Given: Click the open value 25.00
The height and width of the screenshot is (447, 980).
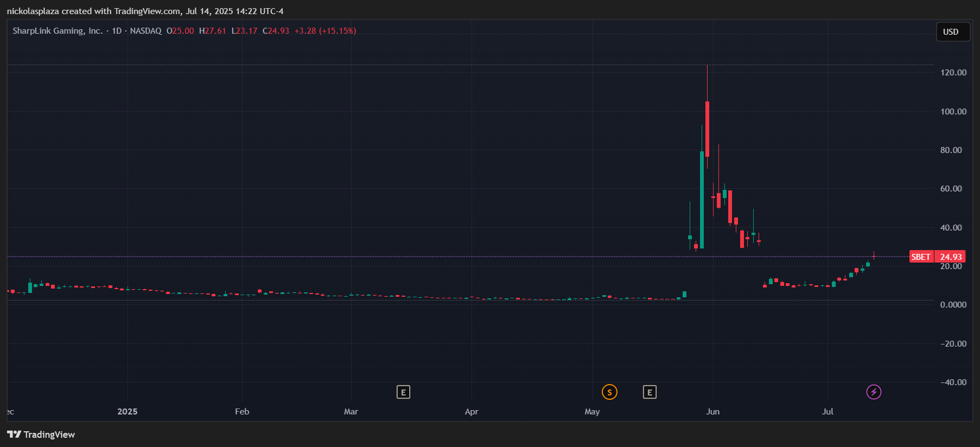Looking at the screenshot, I should 183,31.
